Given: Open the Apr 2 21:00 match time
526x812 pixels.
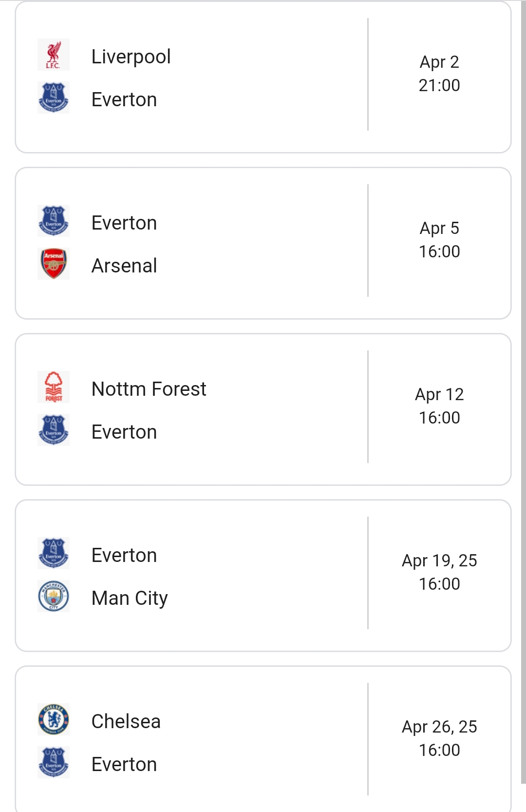Looking at the screenshot, I should pyautogui.click(x=439, y=74).
